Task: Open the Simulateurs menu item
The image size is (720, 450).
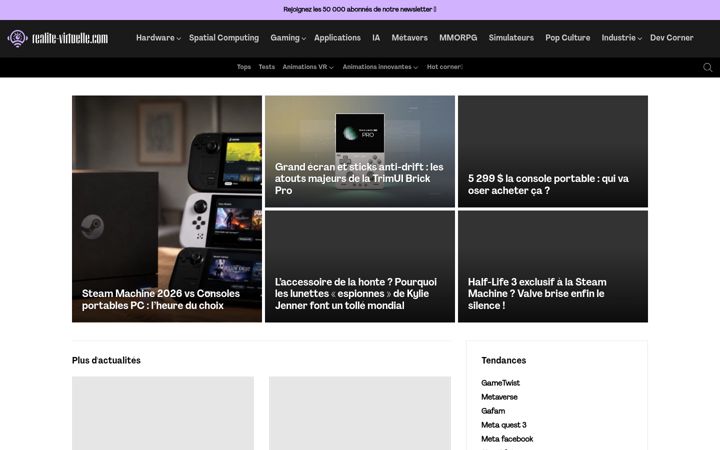Action: pos(511,38)
